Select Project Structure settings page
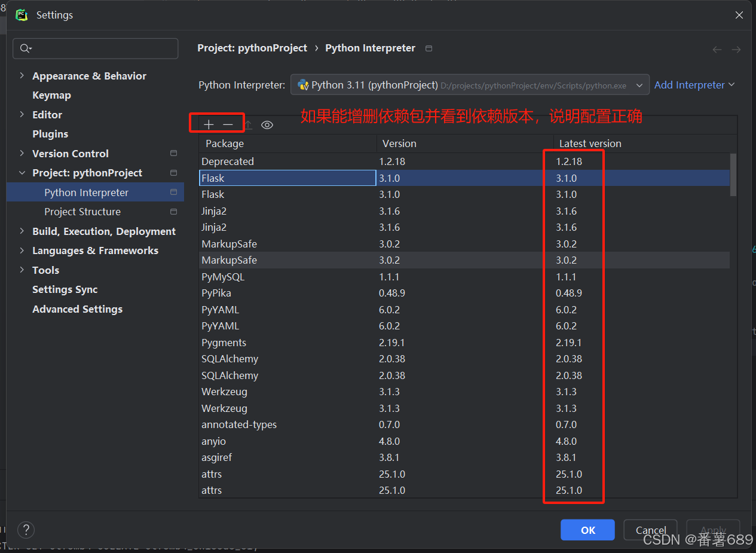 (82, 212)
